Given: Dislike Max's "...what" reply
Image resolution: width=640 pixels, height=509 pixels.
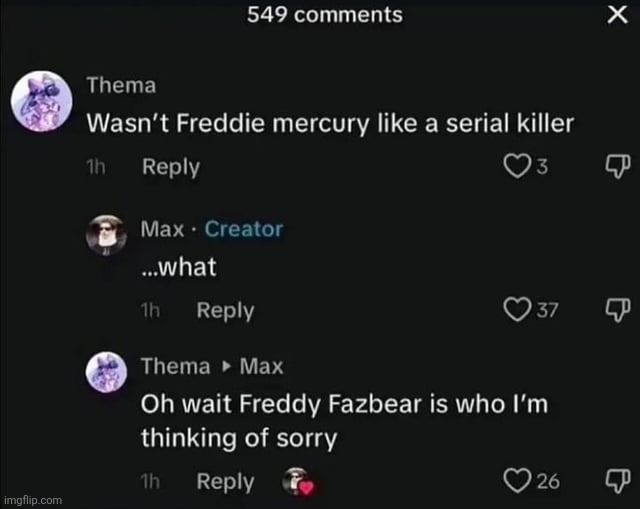Looking at the screenshot, I should 617,311.
